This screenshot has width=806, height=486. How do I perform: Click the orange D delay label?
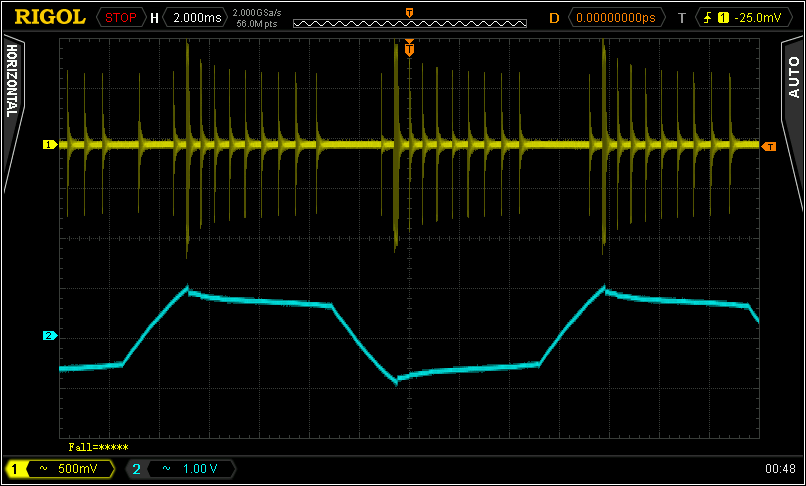pos(554,19)
